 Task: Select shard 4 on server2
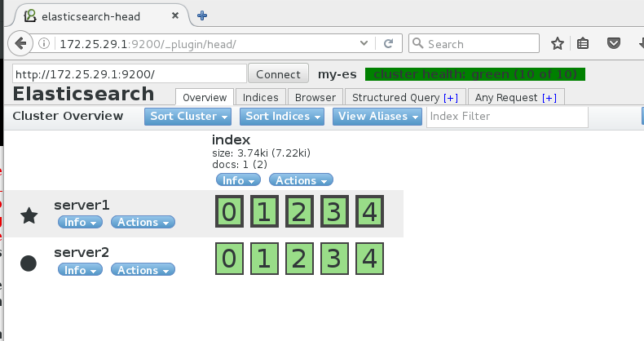369,259
